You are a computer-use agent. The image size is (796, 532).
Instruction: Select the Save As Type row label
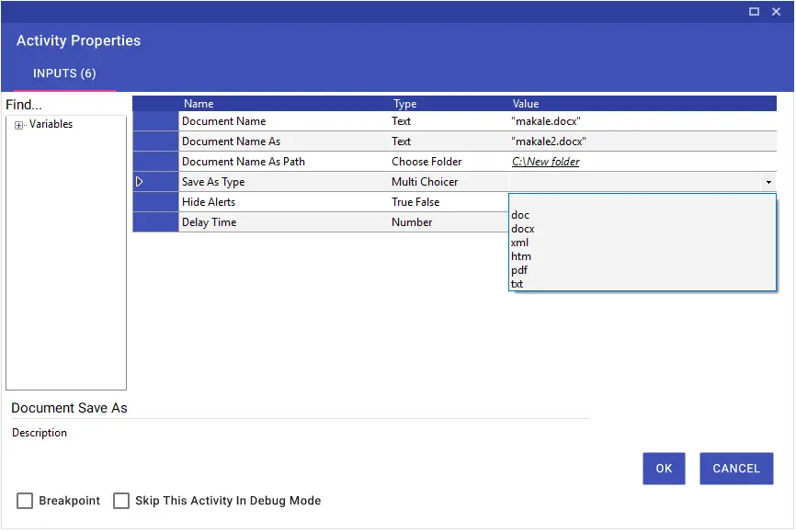coord(213,182)
